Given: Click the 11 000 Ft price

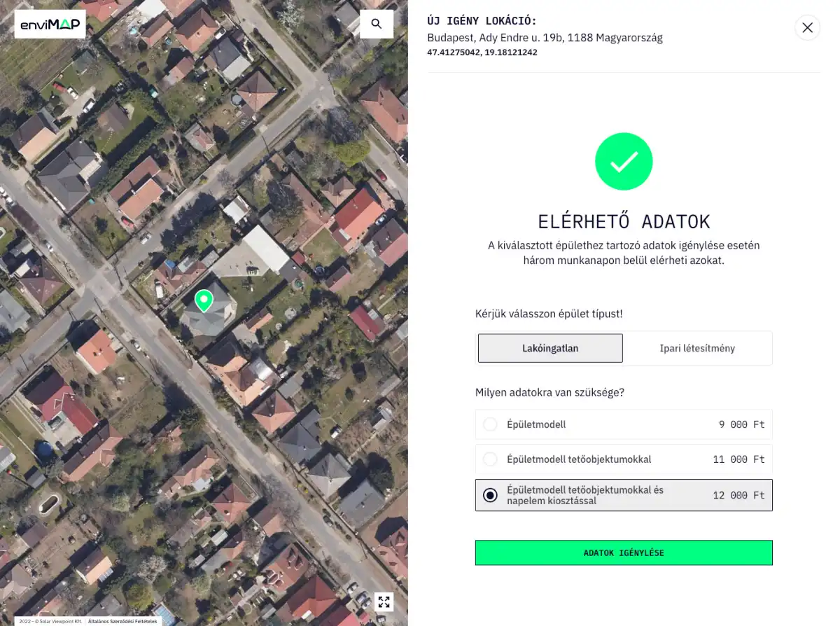Looking at the screenshot, I should [738, 459].
